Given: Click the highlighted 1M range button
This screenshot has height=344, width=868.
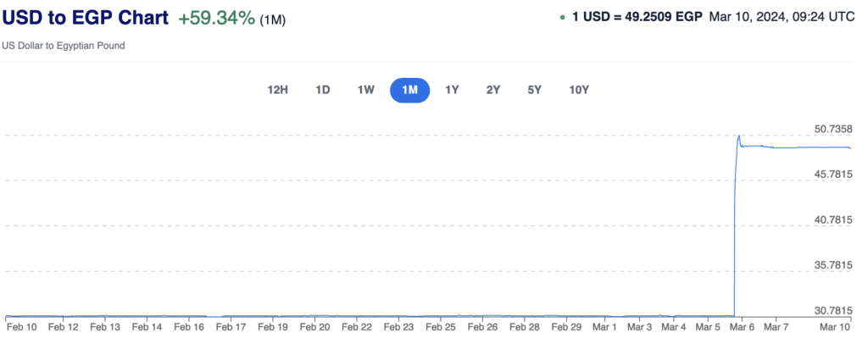Looking at the screenshot, I should pyautogui.click(x=409, y=90).
